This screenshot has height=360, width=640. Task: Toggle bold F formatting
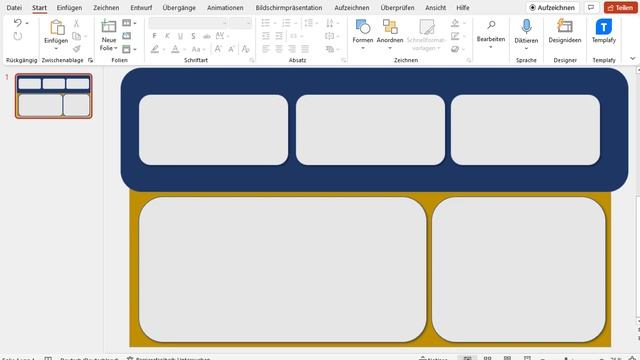[154, 36]
